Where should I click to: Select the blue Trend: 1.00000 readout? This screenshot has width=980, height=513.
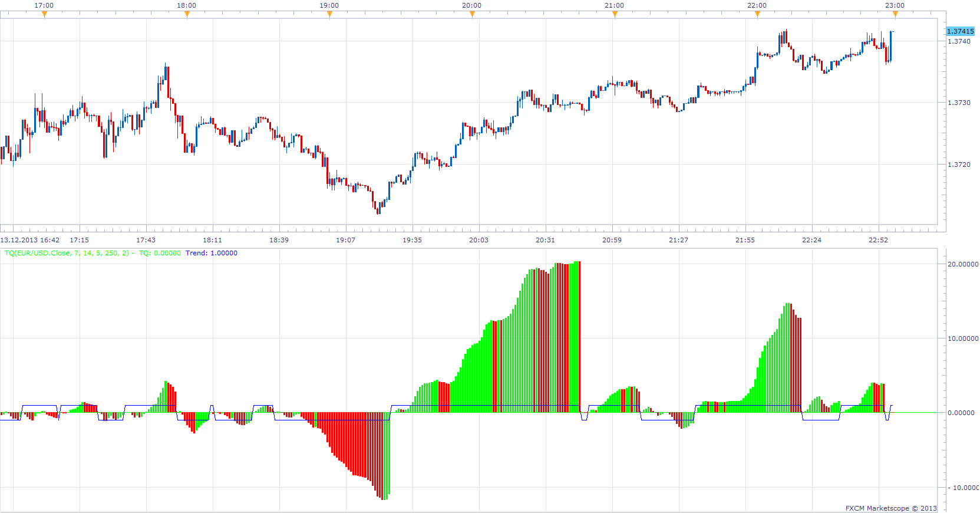click(212, 253)
